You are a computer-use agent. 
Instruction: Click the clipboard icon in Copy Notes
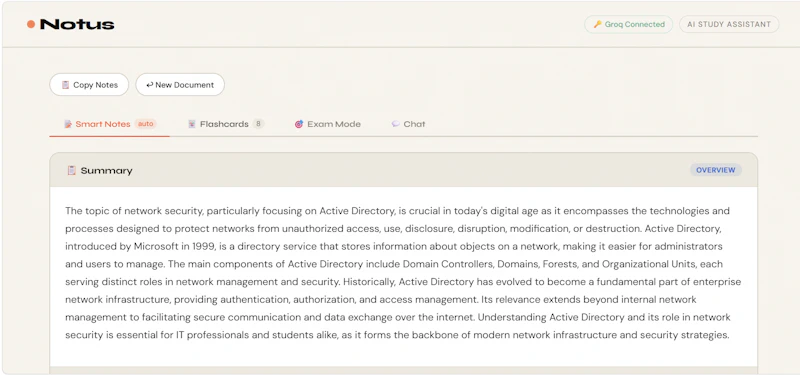coord(65,85)
